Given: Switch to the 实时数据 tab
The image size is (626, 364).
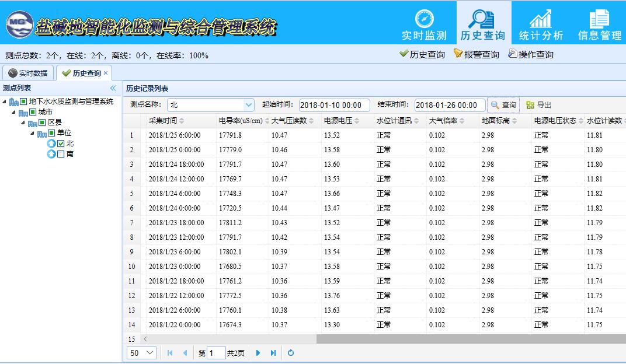Looking at the screenshot, I should click(x=28, y=73).
